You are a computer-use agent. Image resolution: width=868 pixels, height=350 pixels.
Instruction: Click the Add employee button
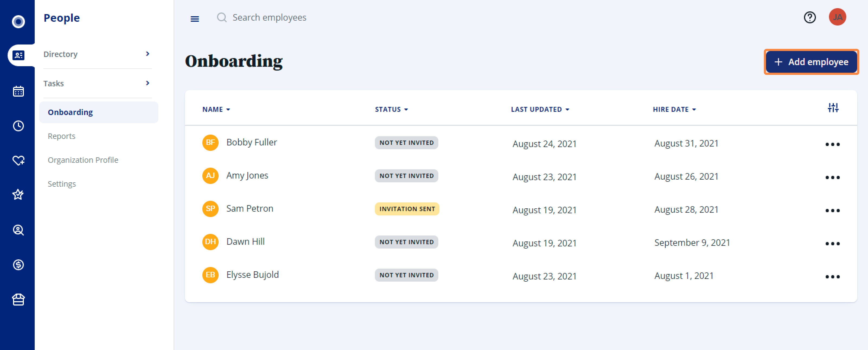pyautogui.click(x=811, y=62)
